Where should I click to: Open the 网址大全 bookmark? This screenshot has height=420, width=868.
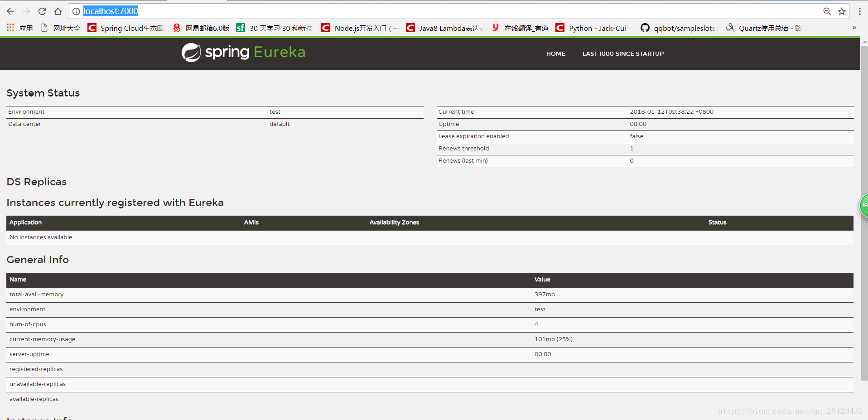point(60,28)
